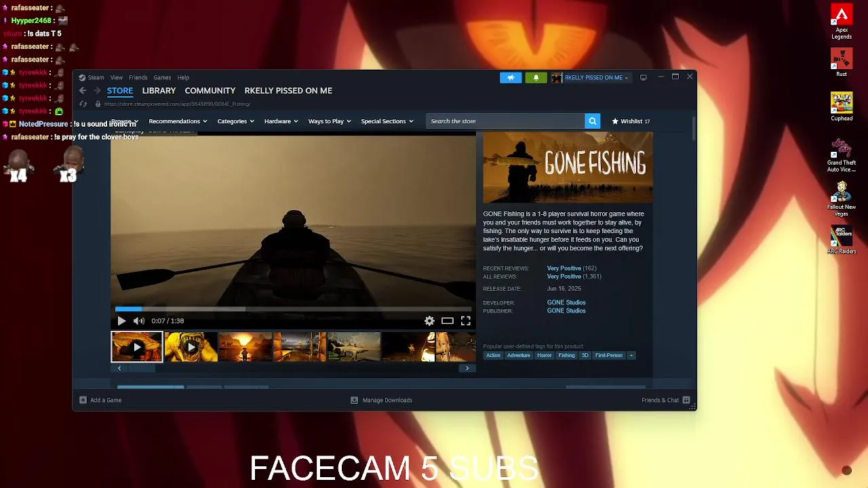Reload the Steam store page
Screen dimensions: 868x488
pyautogui.click(x=83, y=104)
